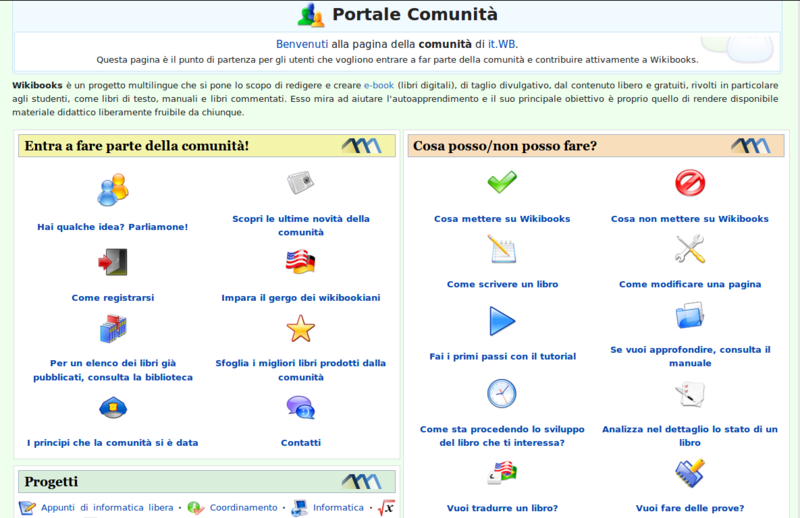Image resolution: width=800 pixels, height=518 pixels.
Task: Open the 'Contatti' link
Action: (x=301, y=442)
